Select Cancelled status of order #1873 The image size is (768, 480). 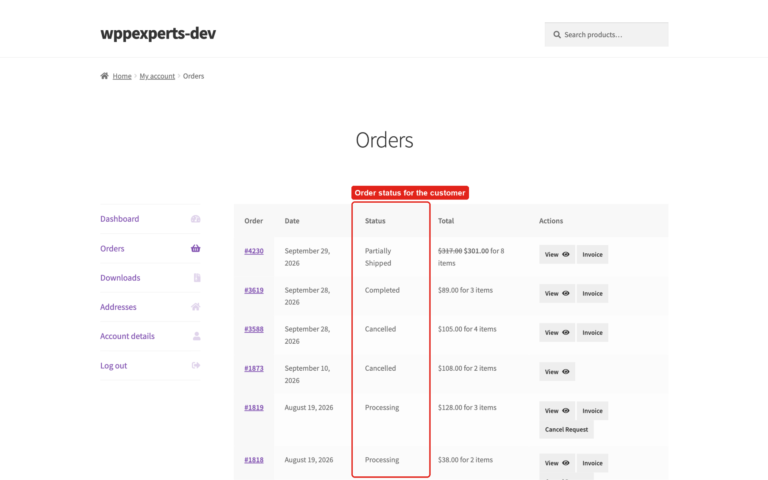381,368
